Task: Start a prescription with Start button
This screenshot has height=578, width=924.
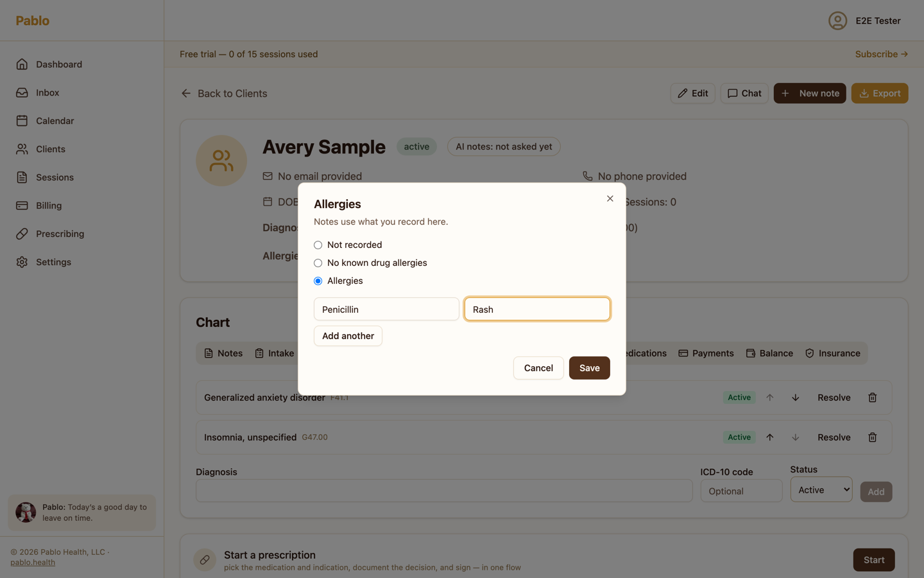Action: point(874,560)
